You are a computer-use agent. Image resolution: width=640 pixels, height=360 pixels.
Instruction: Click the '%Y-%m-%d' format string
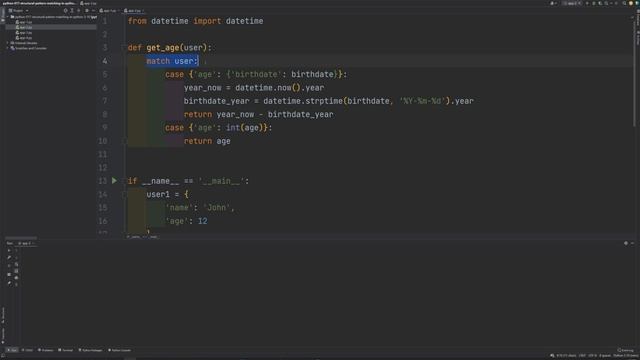coord(422,101)
